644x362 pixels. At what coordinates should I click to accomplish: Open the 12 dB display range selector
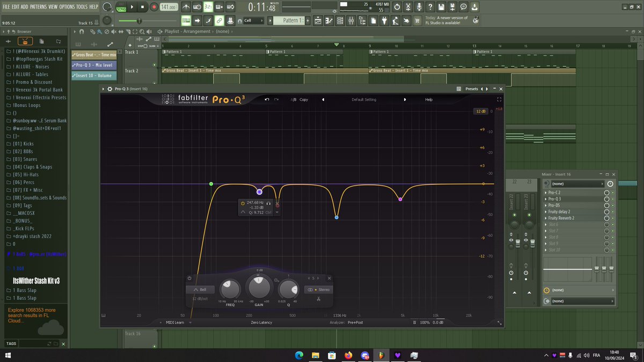pos(480,111)
